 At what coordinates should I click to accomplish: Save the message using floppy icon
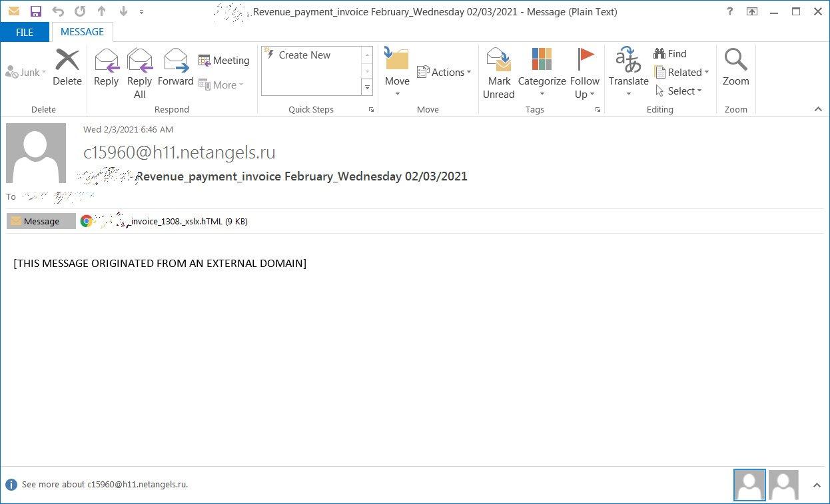(36, 11)
